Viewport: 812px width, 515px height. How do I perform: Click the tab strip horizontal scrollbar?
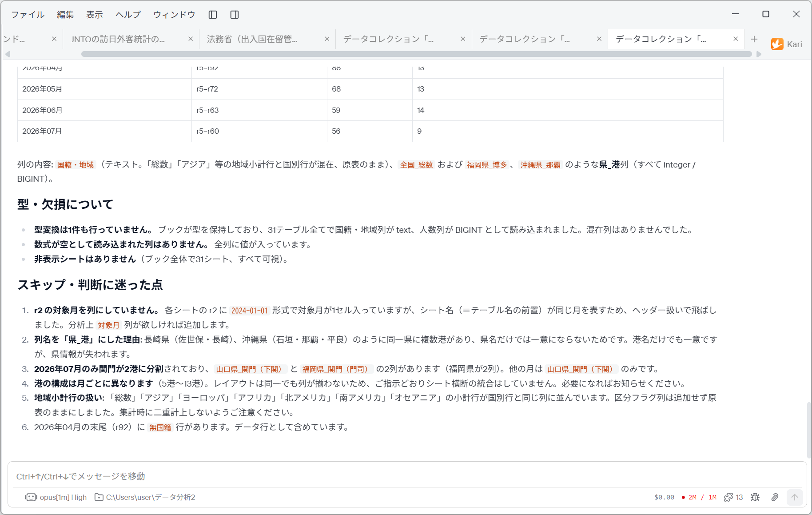[416, 54]
